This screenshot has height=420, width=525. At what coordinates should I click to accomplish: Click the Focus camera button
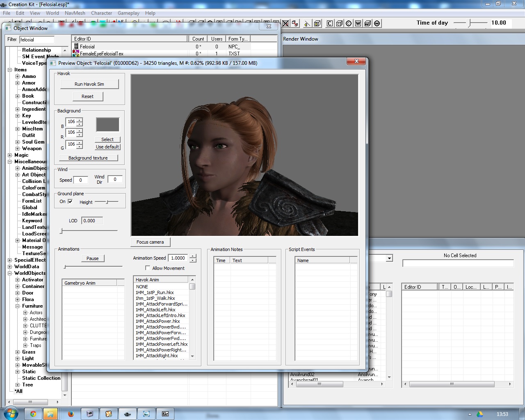150,242
